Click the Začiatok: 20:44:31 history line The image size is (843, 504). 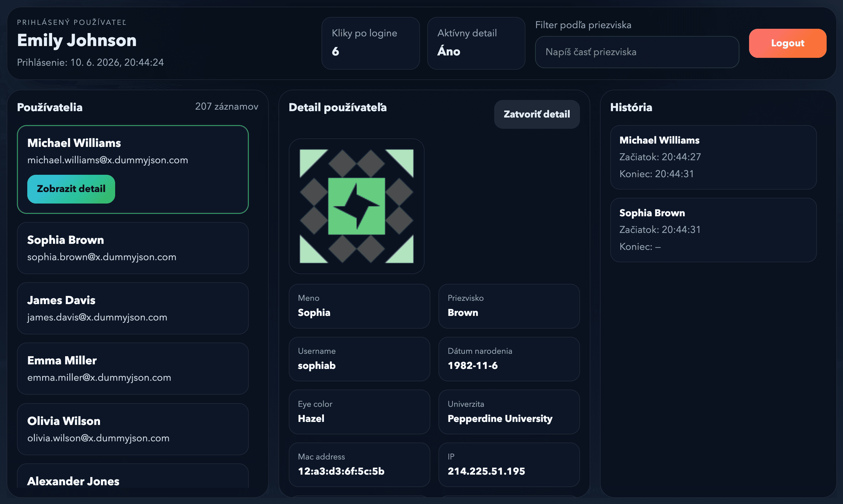660,230
